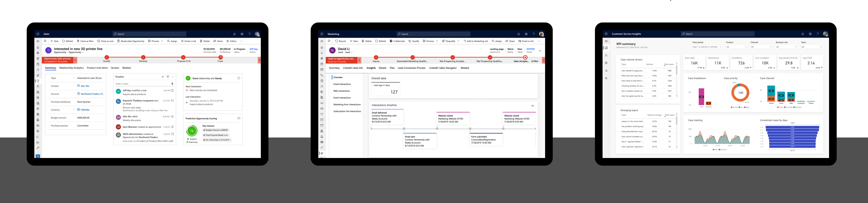Expand the David Li header details chevron

[x=540, y=51]
